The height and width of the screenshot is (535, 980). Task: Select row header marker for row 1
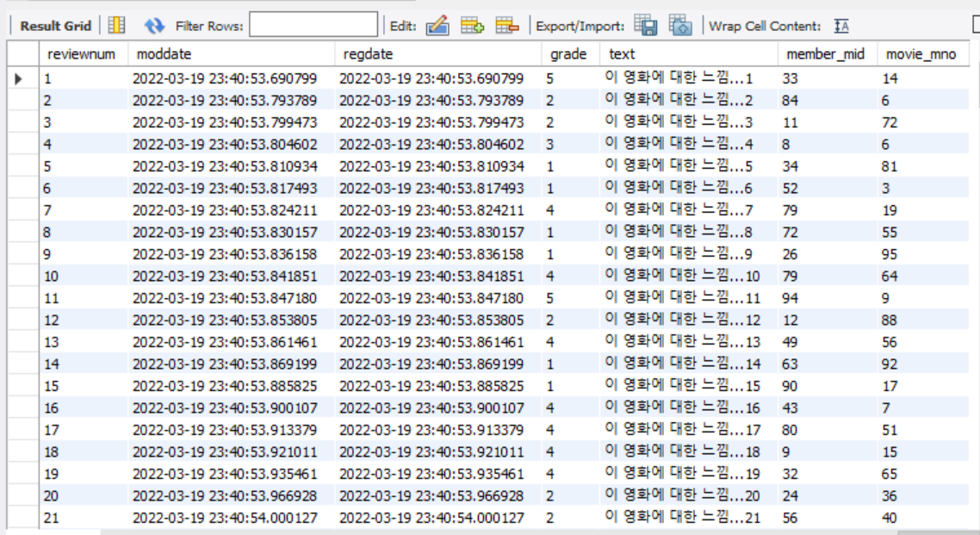[x=23, y=78]
